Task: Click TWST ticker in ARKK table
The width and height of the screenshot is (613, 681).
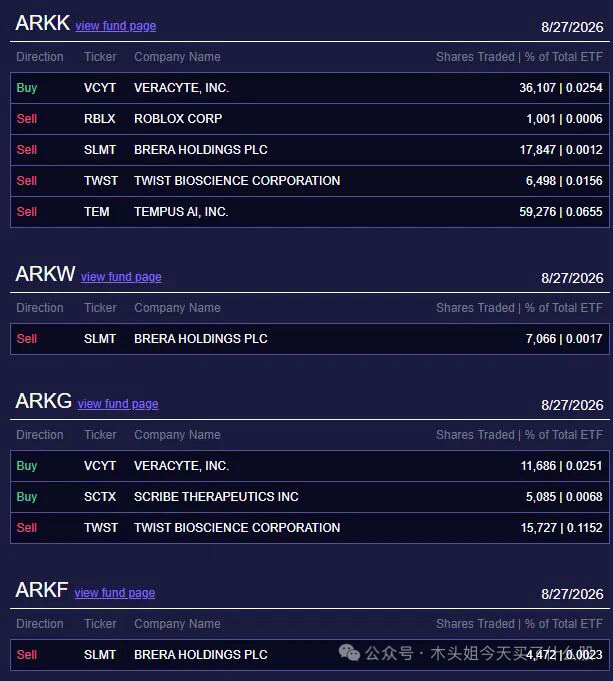Action: tap(101, 181)
